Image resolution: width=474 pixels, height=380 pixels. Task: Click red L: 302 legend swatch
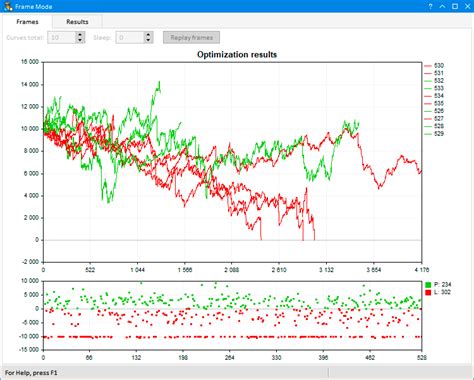pyautogui.click(x=428, y=292)
